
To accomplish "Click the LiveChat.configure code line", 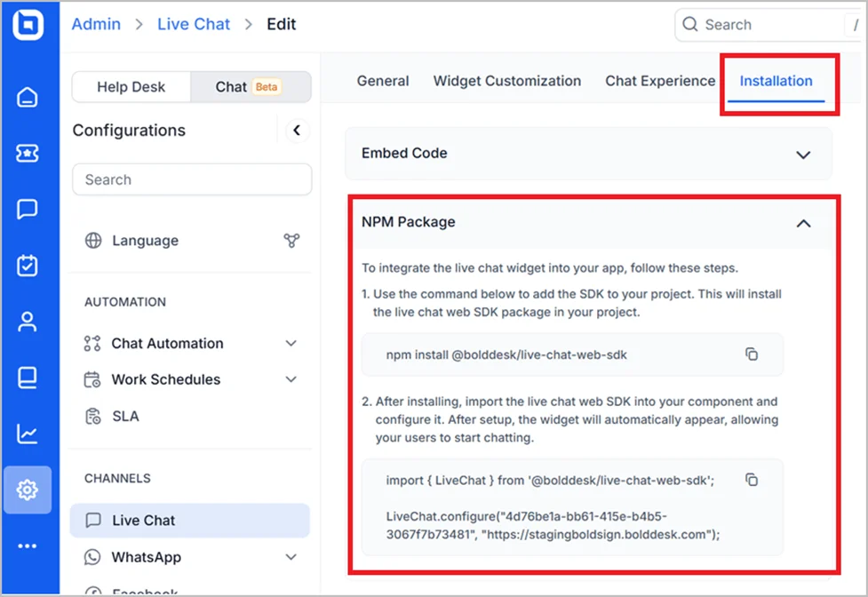I will point(553,525).
